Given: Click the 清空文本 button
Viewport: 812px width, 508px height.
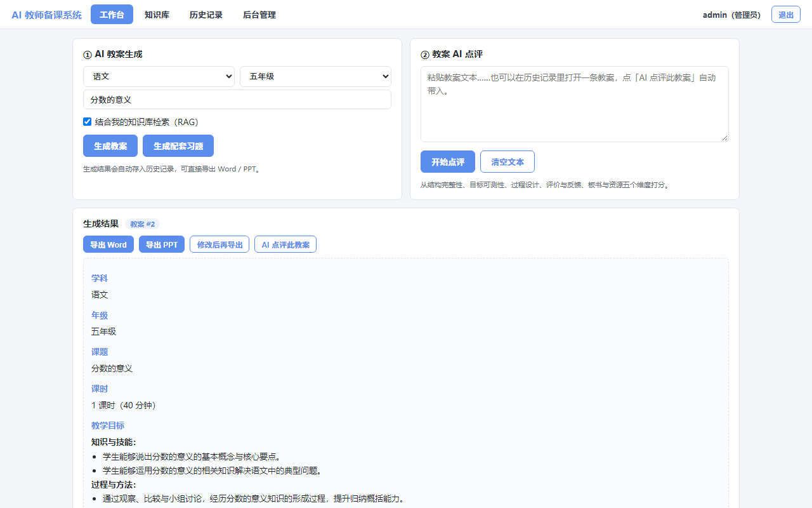Looking at the screenshot, I should tap(507, 161).
